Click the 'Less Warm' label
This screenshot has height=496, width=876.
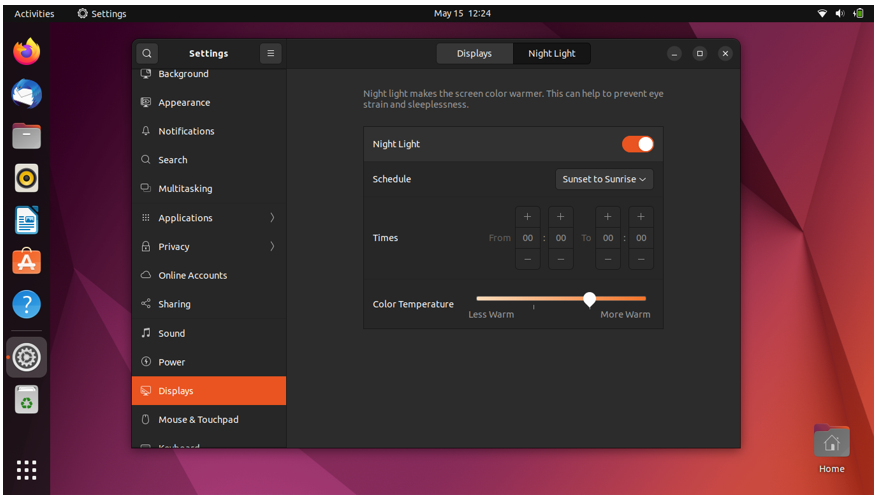tap(491, 314)
